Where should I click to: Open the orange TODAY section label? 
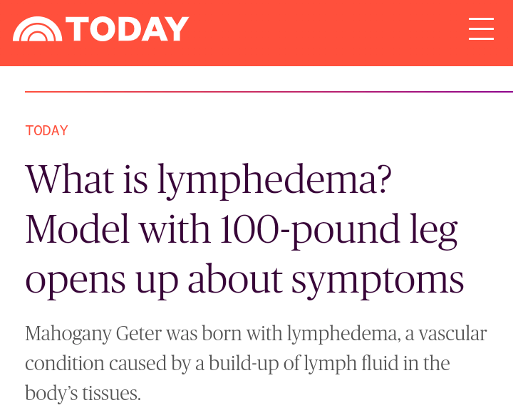(46, 131)
